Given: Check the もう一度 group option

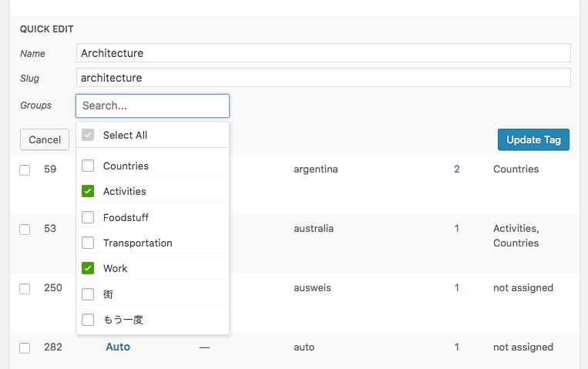Looking at the screenshot, I should (88, 320).
